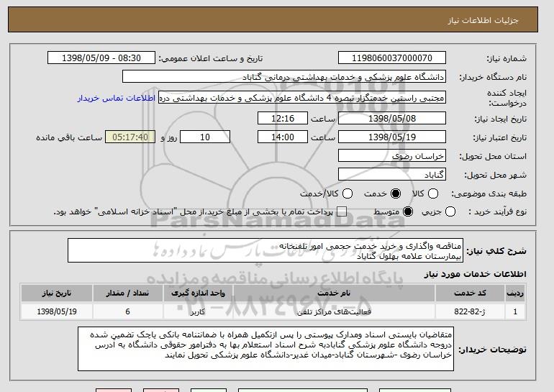
Task: Click the ساعت باقی مانده label
Action: pyautogui.click(x=69, y=137)
